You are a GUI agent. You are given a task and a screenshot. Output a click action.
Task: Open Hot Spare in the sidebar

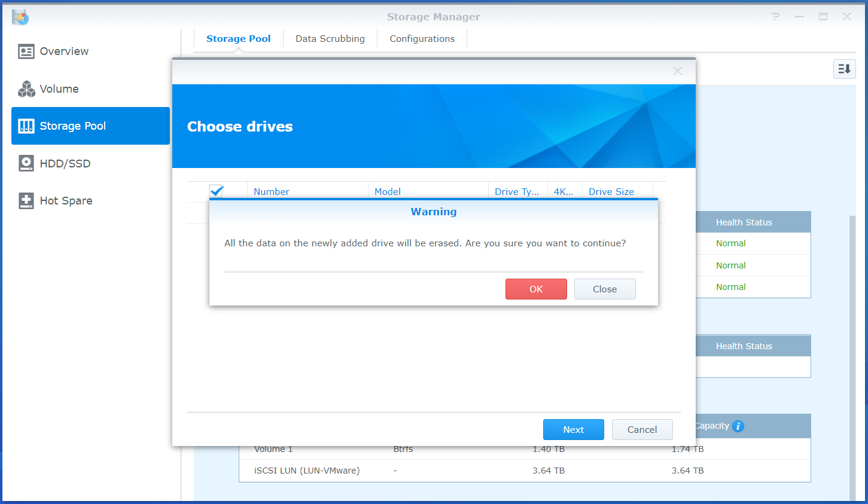click(91, 201)
